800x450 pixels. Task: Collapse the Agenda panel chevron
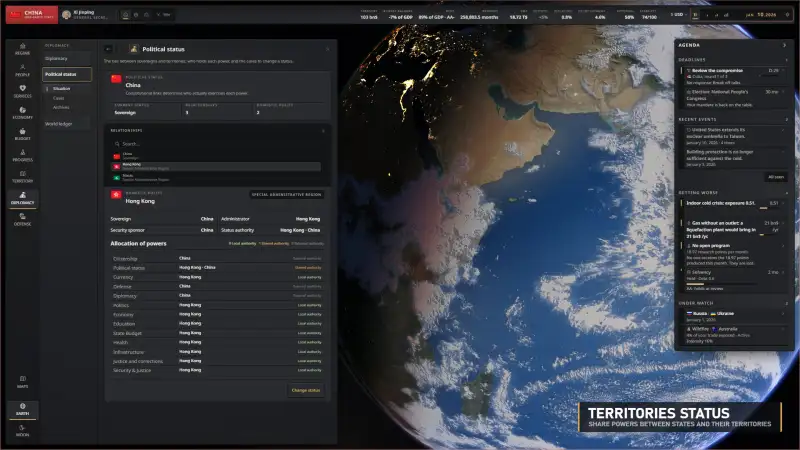pyautogui.click(x=784, y=45)
